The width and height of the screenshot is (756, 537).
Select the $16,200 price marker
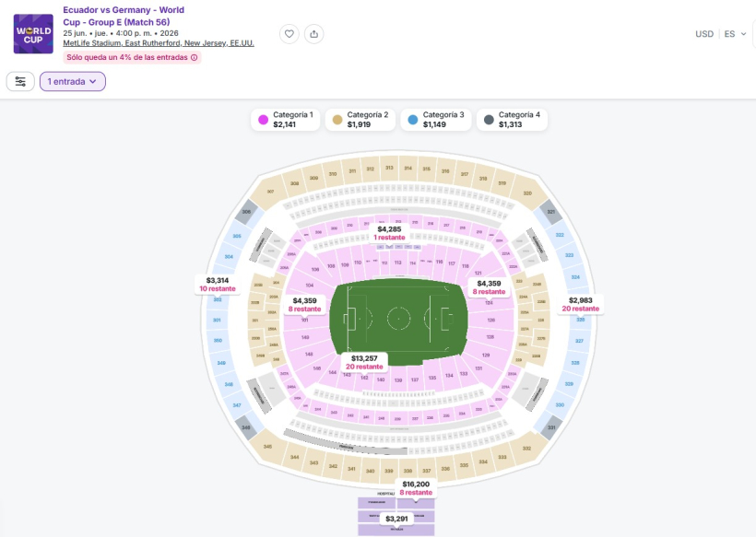coord(416,488)
